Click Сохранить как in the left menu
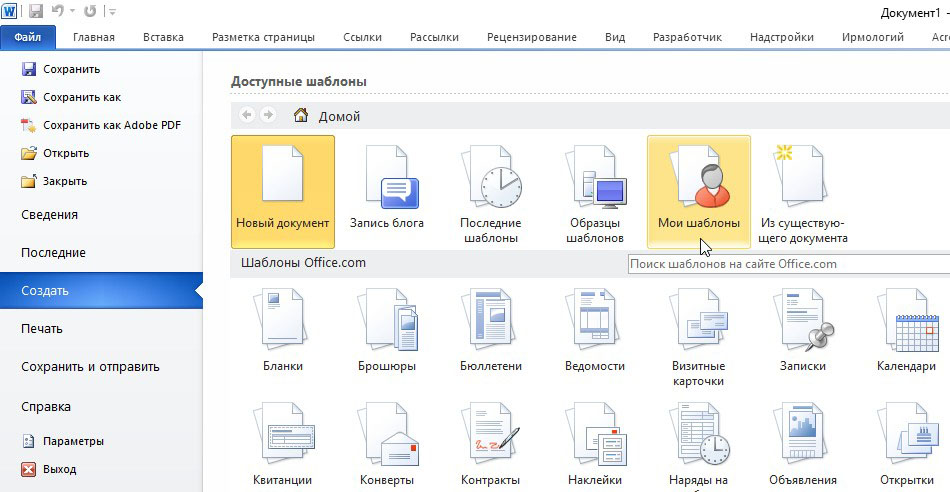This screenshot has height=492, width=950. (81, 97)
